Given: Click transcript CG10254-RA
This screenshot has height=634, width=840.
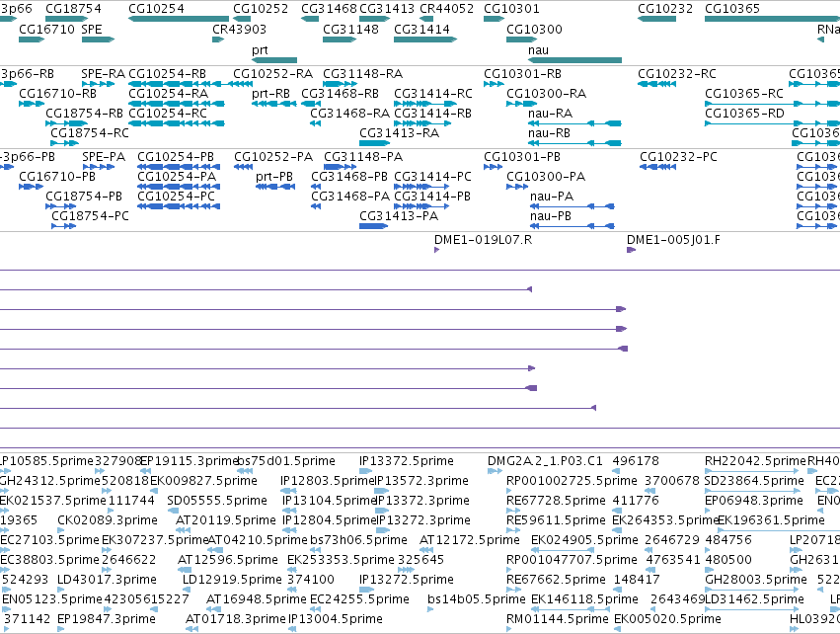Looking at the screenshot, I should [x=168, y=93].
